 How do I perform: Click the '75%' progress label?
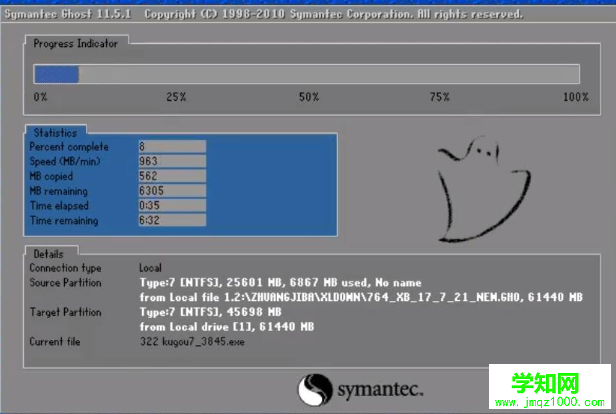pos(440,97)
